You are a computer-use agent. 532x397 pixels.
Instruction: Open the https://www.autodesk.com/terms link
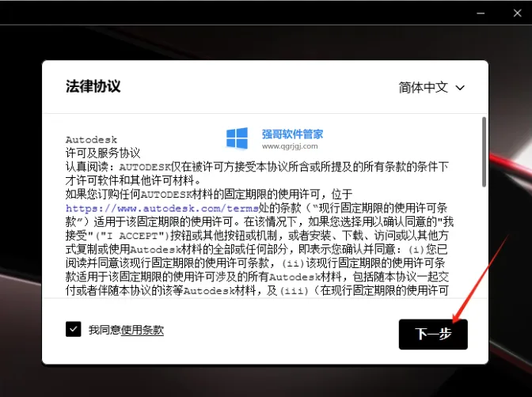162,208
